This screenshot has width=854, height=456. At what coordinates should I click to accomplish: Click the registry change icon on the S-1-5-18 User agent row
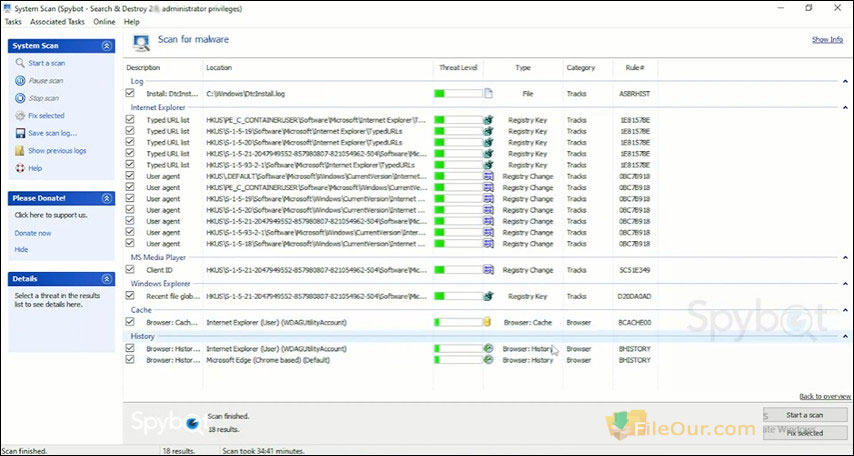(x=489, y=244)
